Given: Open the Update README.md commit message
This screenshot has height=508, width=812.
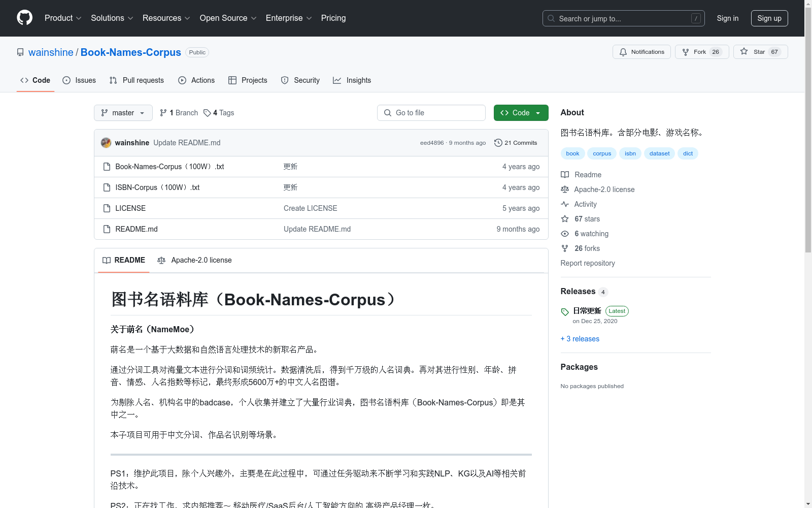Looking at the screenshot, I should (187, 143).
